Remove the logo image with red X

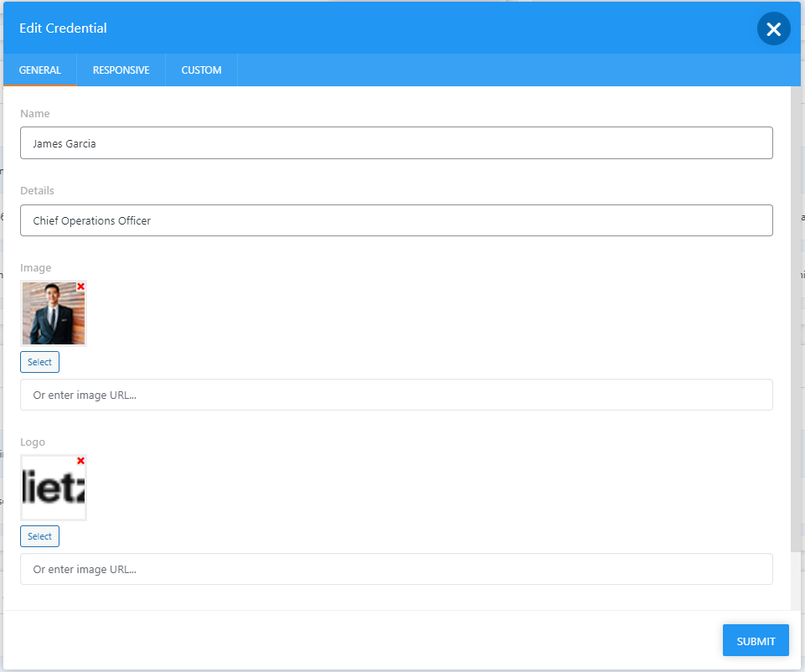point(80,461)
